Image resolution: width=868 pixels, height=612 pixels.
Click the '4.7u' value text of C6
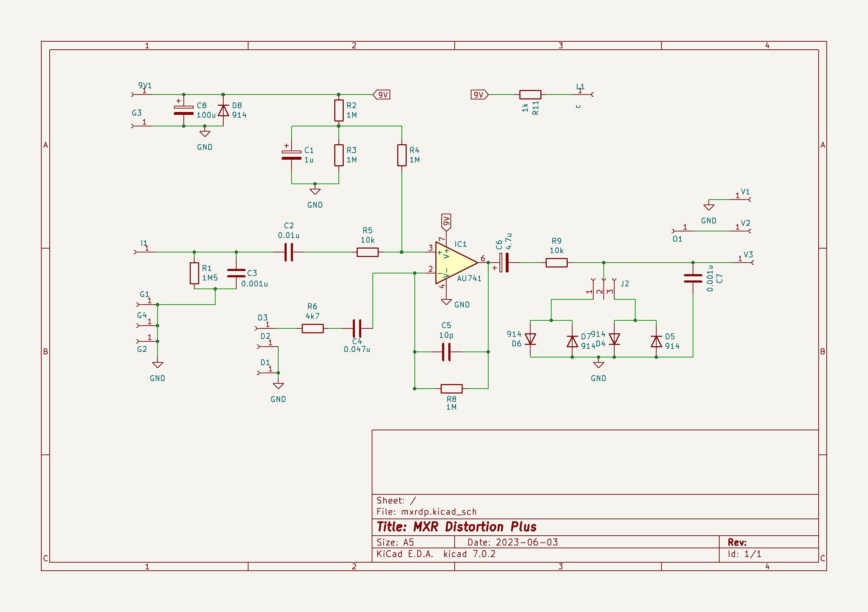click(509, 241)
